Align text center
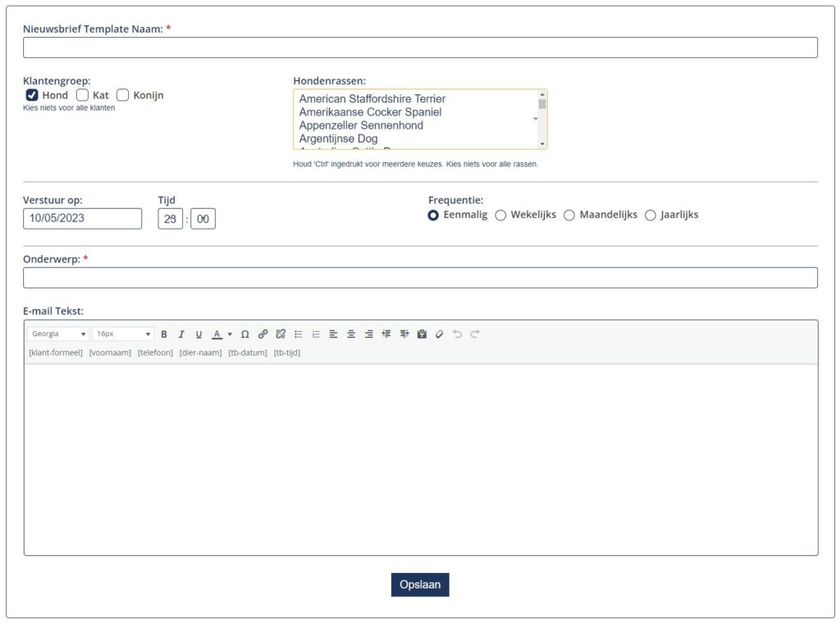 tap(351, 334)
